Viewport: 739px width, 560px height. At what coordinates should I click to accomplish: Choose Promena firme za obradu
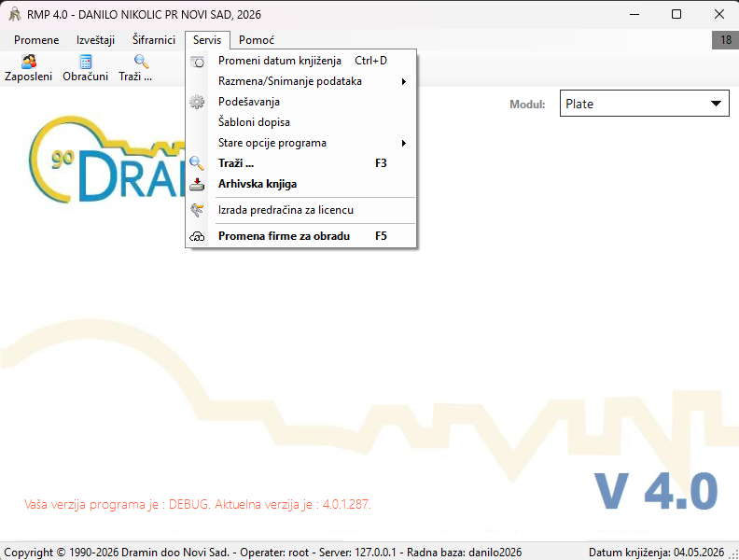[x=300, y=236]
